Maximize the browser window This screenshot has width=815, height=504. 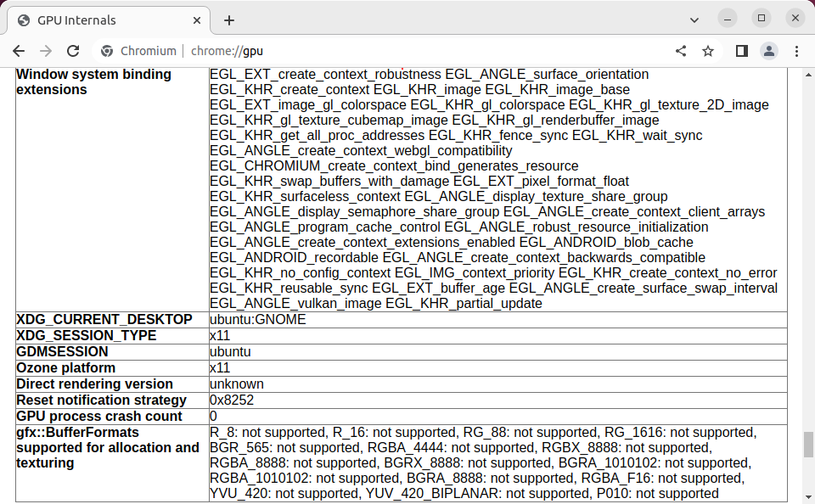[761, 18]
